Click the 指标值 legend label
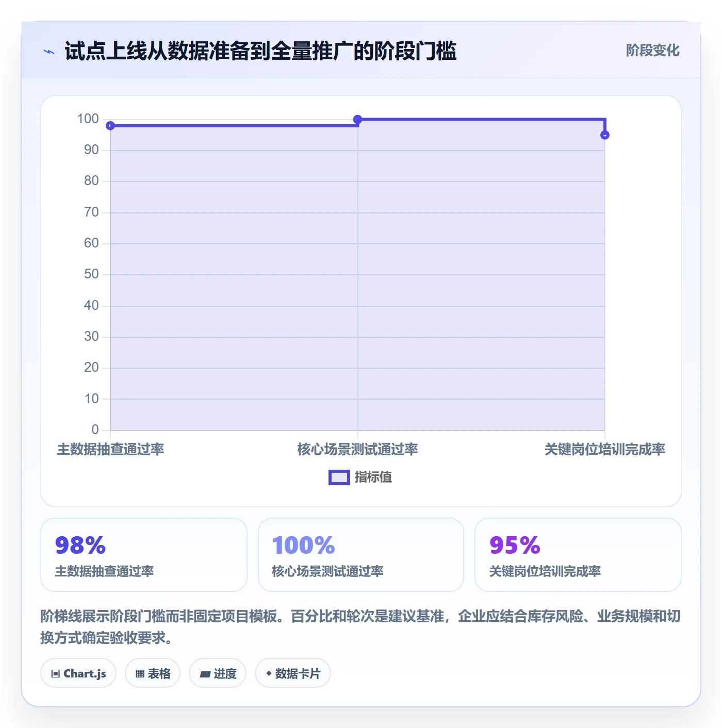This screenshot has width=722, height=728. click(373, 477)
